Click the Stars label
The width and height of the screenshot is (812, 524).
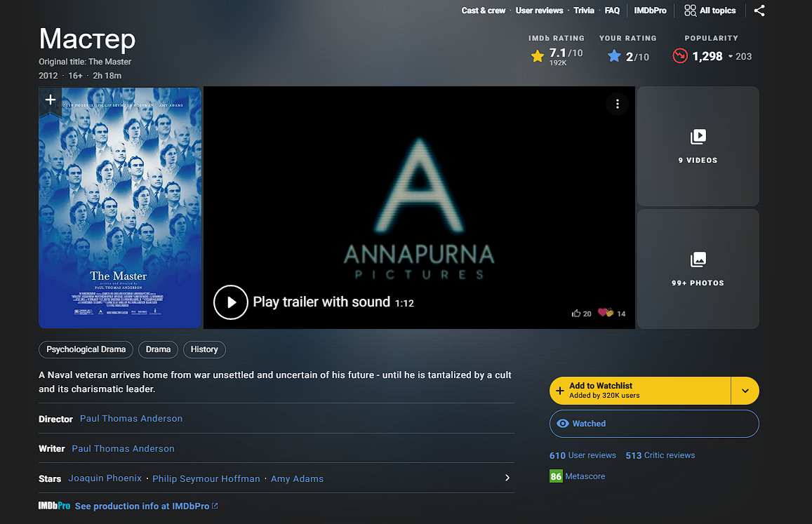click(x=50, y=479)
